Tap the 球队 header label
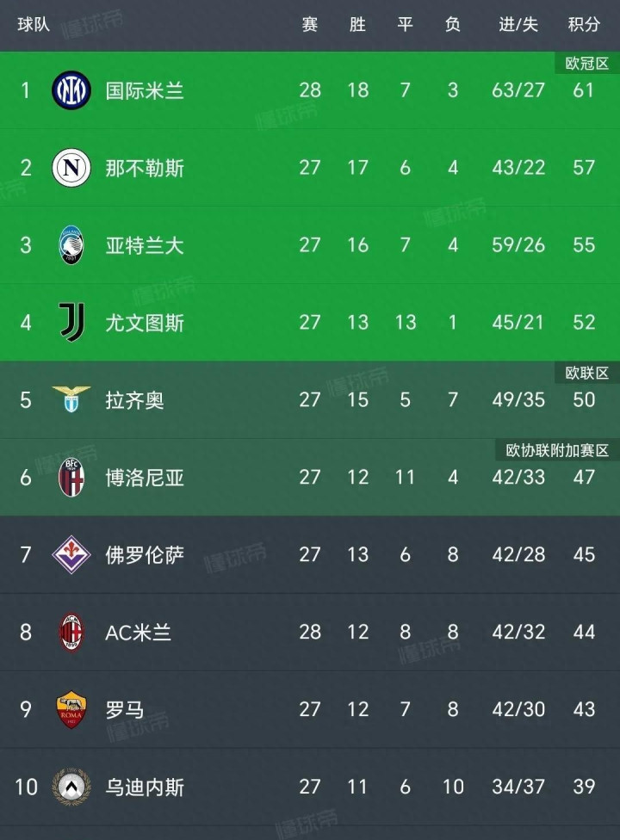This screenshot has height=840, width=620. coord(34,25)
